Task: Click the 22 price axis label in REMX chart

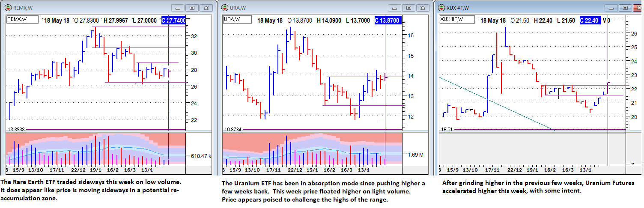Action: tap(194, 120)
